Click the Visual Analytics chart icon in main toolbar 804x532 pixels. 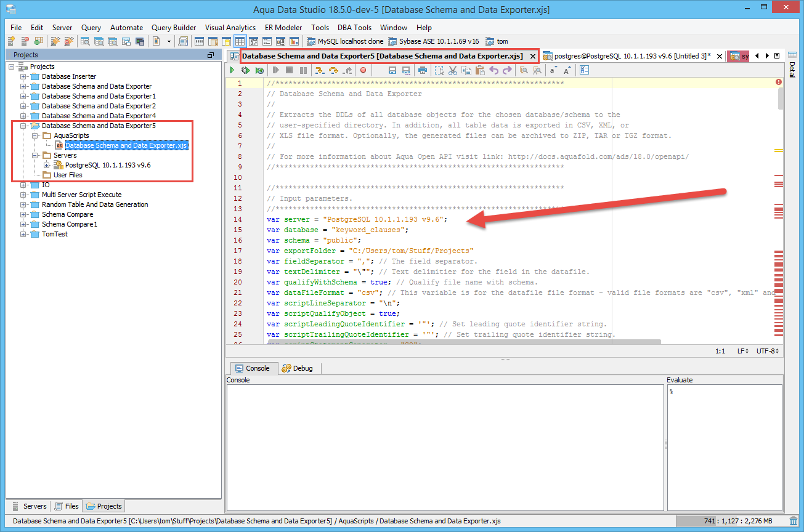click(294, 41)
